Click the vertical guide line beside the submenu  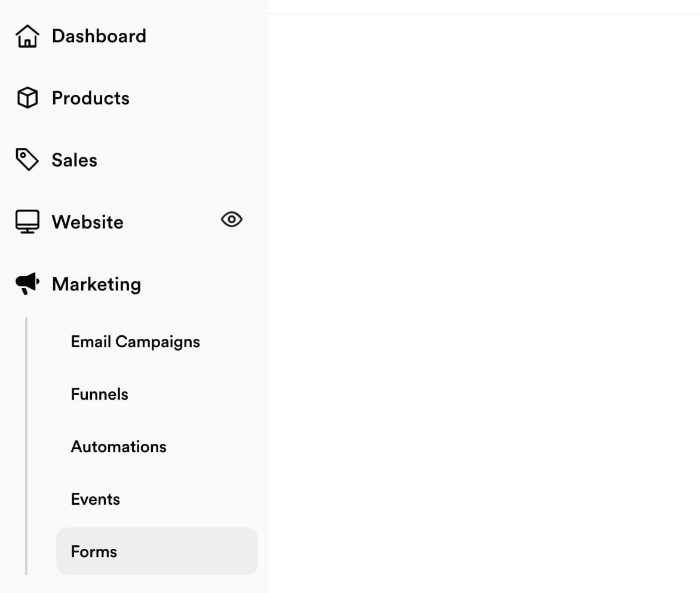click(26, 447)
